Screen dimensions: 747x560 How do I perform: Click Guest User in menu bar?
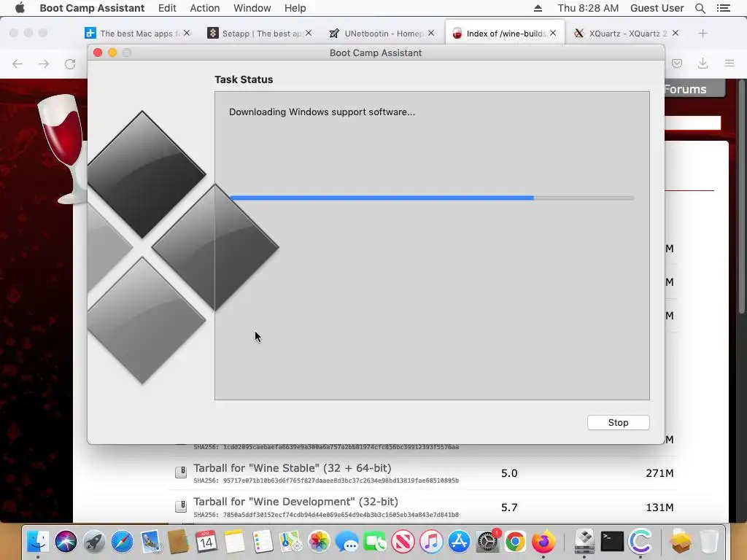[x=657, y=8]
